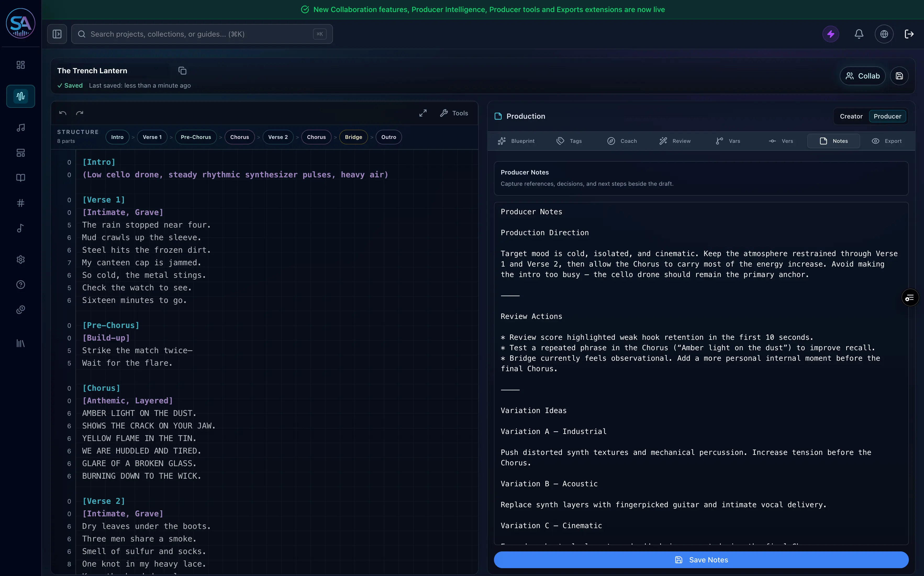Open the library shelves sidebar icon
This screenshot has width=924, height=576.
pyautogui.click(x=21, y=343)
